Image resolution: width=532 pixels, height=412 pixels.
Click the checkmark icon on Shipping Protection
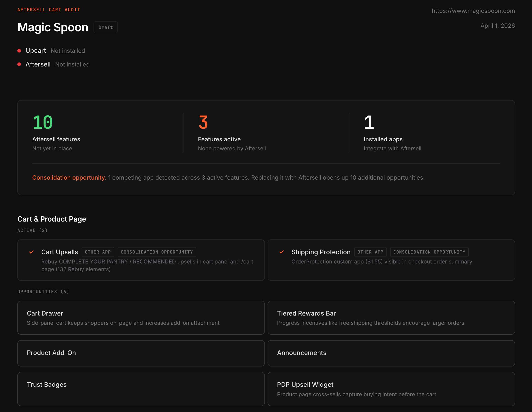(282, 252)
